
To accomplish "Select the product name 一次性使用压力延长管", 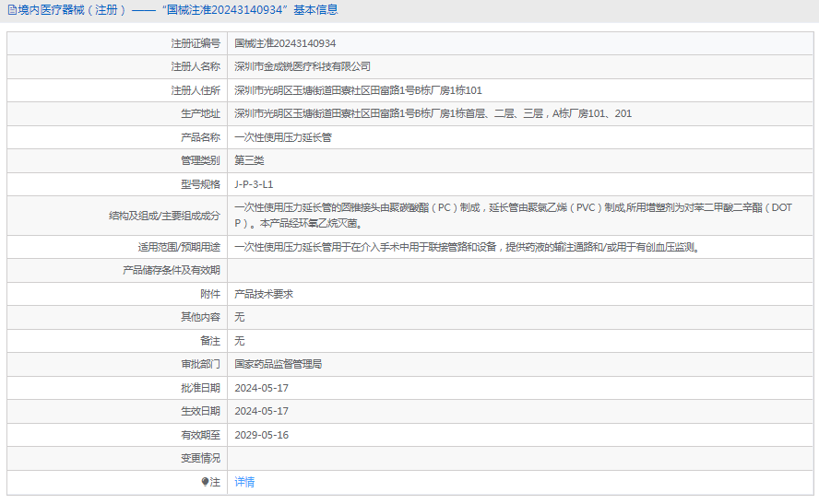I will [283, 137].
